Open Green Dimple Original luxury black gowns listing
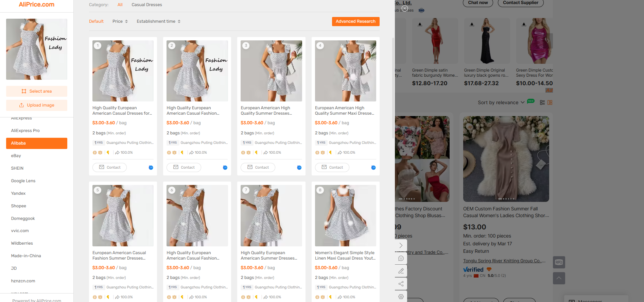Screen dimensions: 644x302 click(486, 73)
